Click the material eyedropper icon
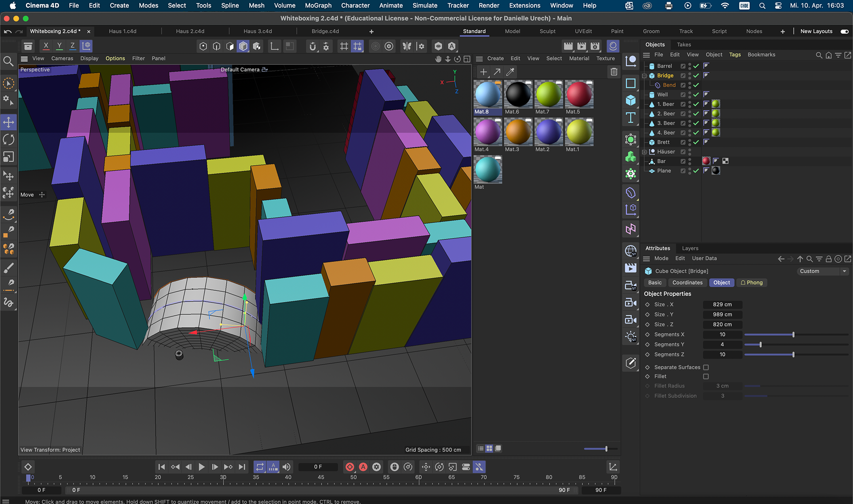The height and width of the screenshot is (504, 853). [x=510, y=71]
